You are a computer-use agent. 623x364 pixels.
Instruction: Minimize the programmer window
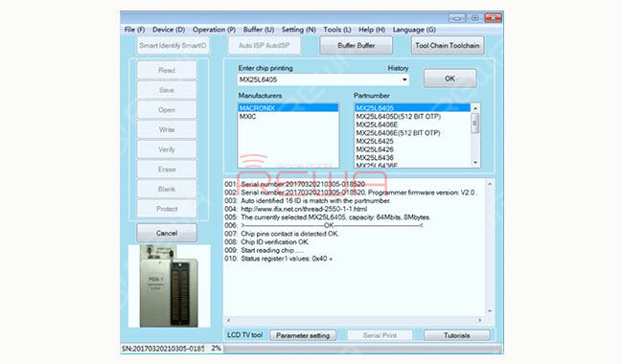pyautogui.click(x=457, y=18)
